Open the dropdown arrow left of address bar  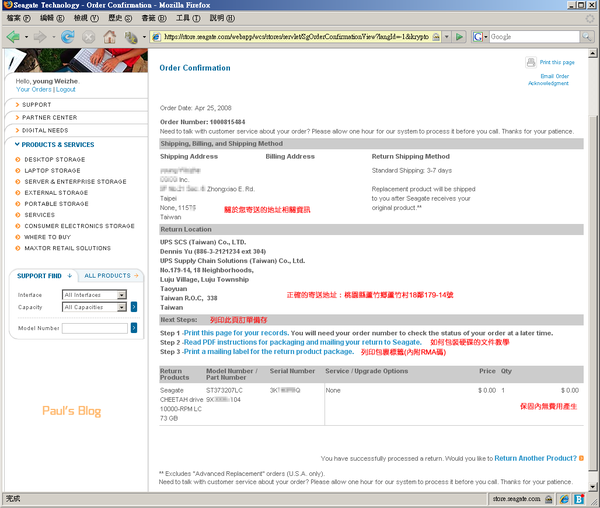tap(144, 37)
